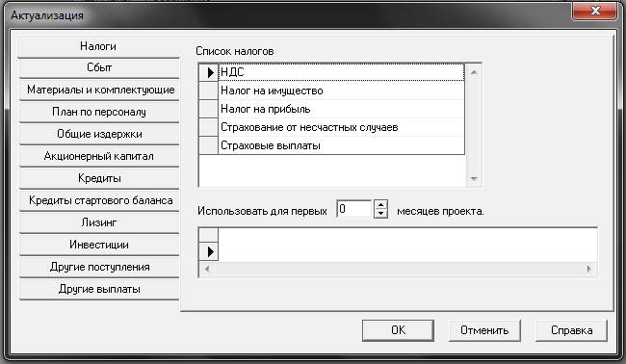
Task: Click row header beside Страховые выплаты
Action: pyautogui.click(x=208, y=145)
